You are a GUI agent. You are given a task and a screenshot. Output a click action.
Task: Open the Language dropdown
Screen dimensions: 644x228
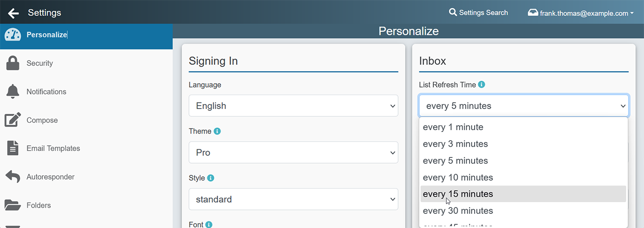(x=293, y=106)
